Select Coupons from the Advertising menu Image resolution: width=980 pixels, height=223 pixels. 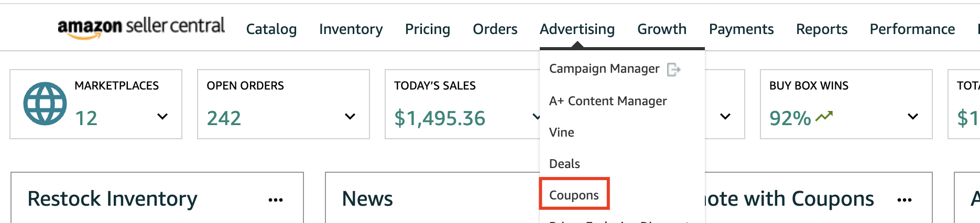tap(574, 195)
